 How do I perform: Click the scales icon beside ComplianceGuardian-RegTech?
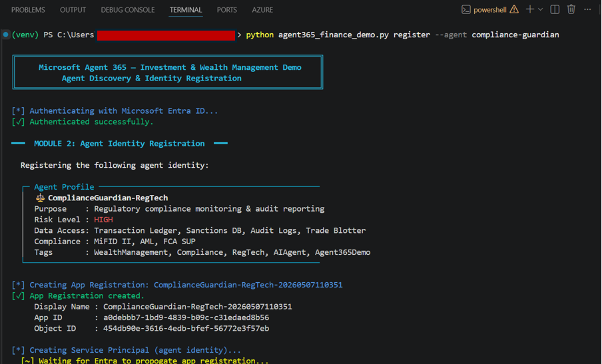tap(40, 198)
